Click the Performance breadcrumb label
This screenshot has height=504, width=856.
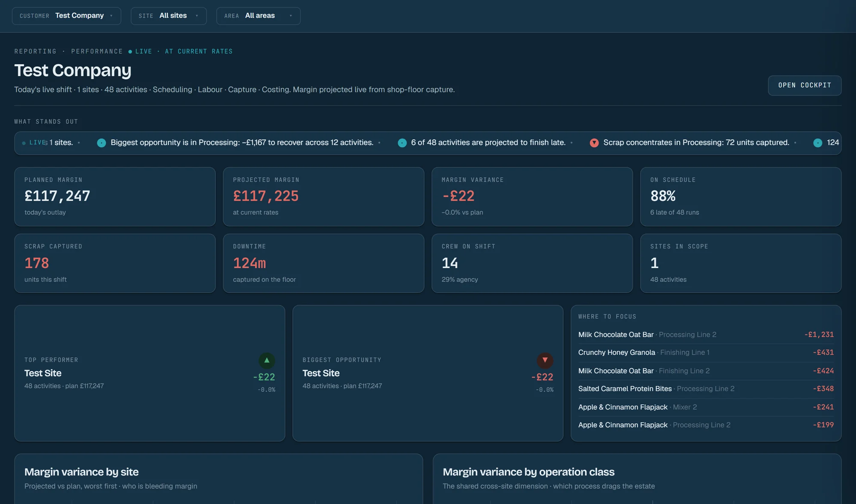click(97, 51)
